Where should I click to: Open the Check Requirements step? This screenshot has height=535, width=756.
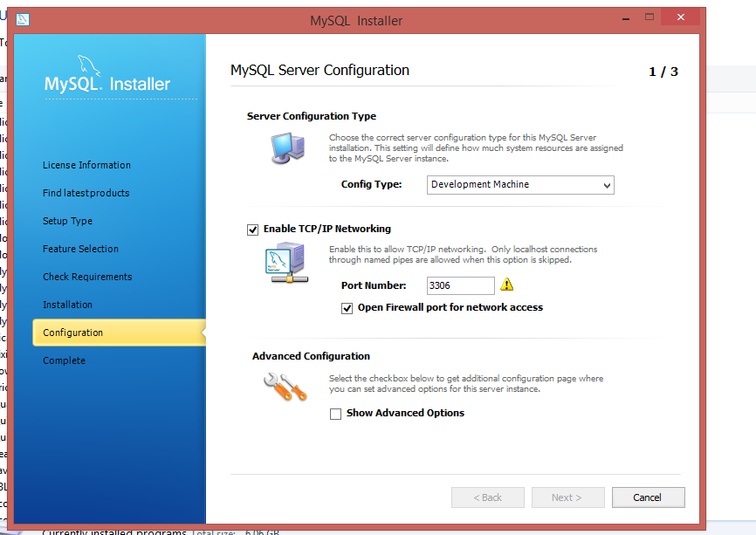(x=87, y=277)
